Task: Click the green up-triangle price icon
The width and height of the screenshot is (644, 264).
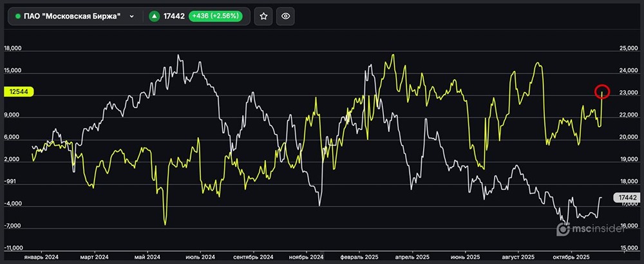Action: (155, 17)
